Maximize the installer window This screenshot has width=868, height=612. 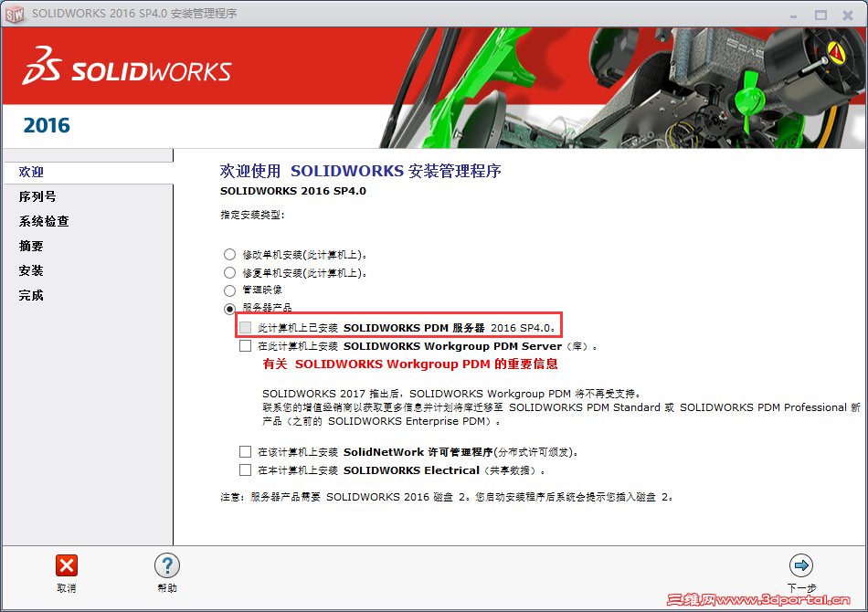(x=820, y=15)
